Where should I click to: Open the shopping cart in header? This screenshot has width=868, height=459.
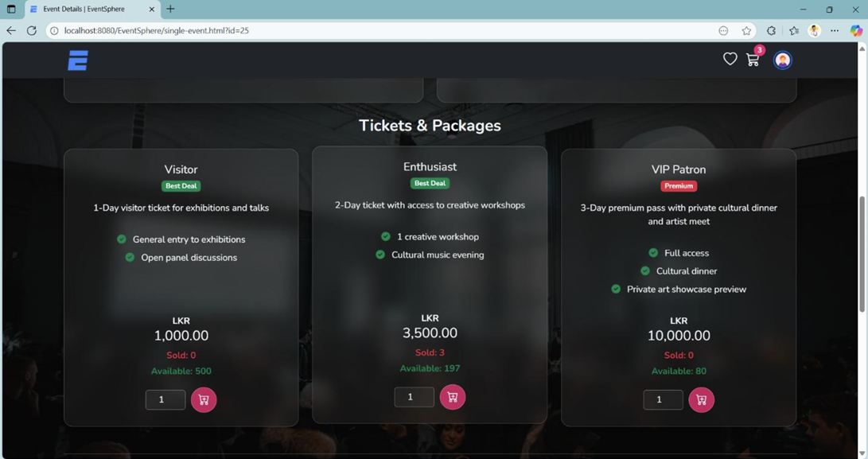[753, 60]
